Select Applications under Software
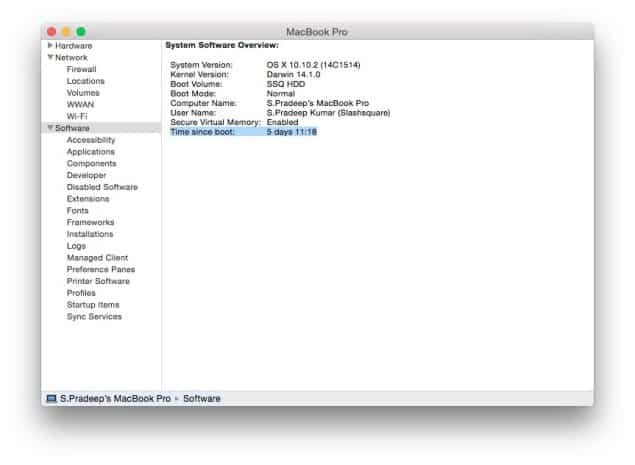The image size is (635, 465). [91, 151]
